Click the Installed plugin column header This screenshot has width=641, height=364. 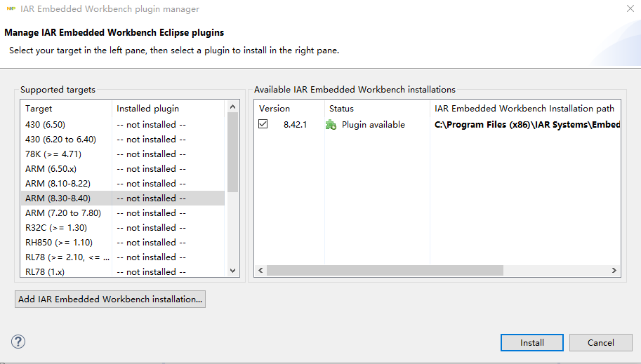pyautogui.click(x=148, y=109)
